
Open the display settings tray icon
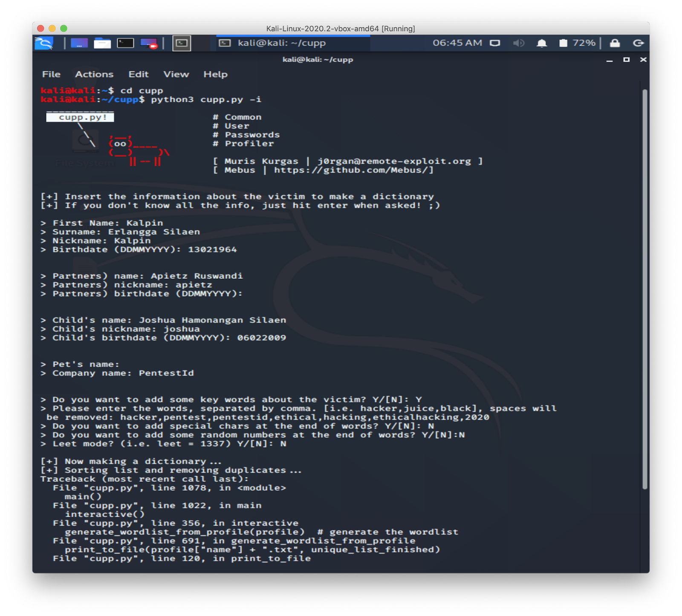pos(495,43)
